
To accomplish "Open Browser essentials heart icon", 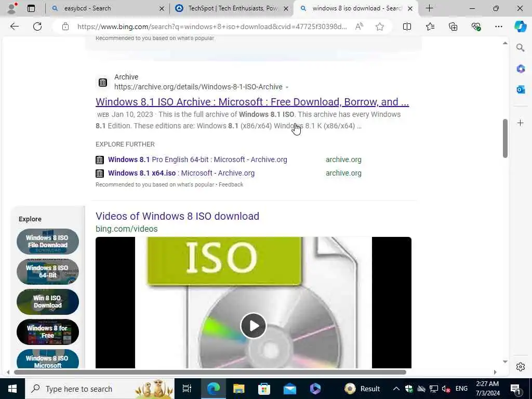I will tap(476, 26).
